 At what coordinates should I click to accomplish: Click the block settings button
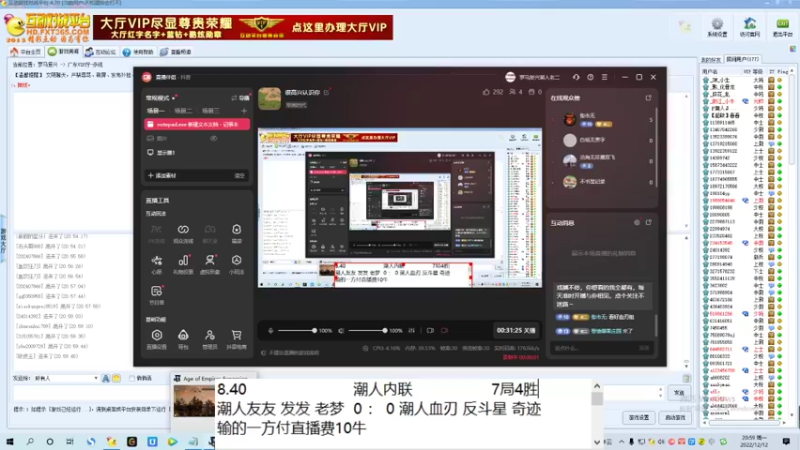click(x=638, y=417)
